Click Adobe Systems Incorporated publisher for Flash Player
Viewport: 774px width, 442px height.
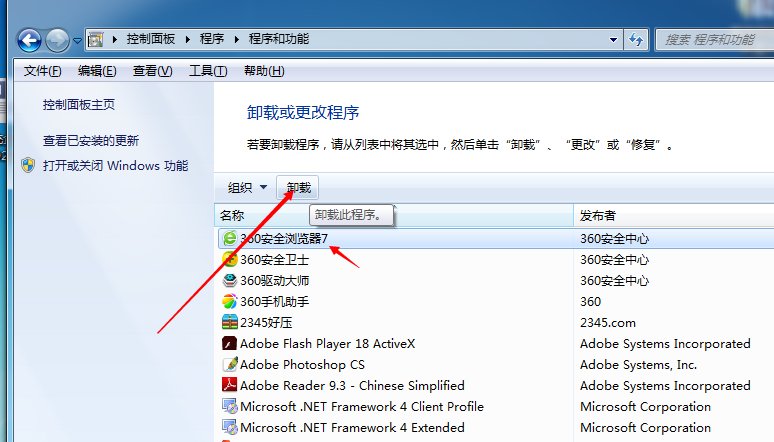click(x=665, y=343)
